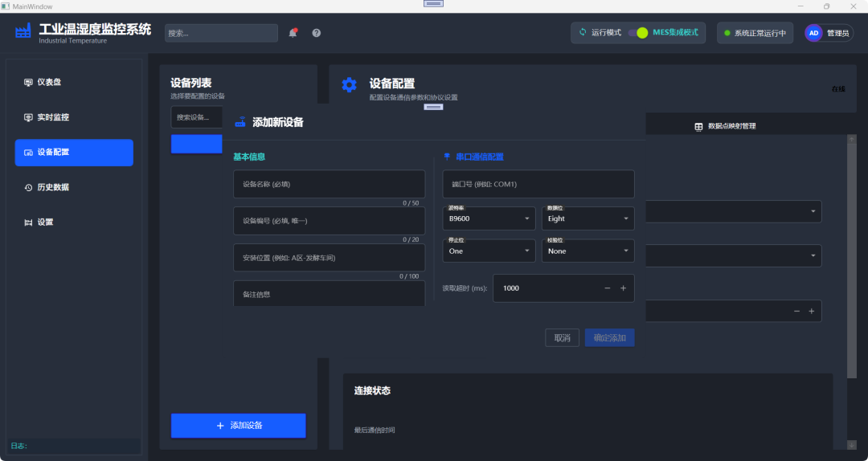Click the 历史数据 history icon
This screenshot has height=461, width=868.
click(28, 188)
